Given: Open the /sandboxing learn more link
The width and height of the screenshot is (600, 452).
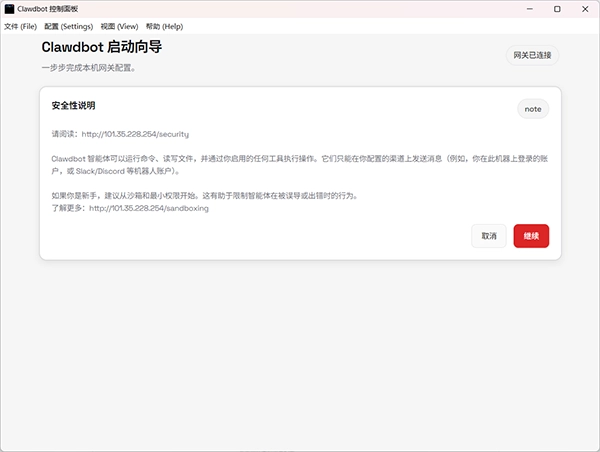Looking at the screenshot, I should pyautogui.click(x=149, y=208).
